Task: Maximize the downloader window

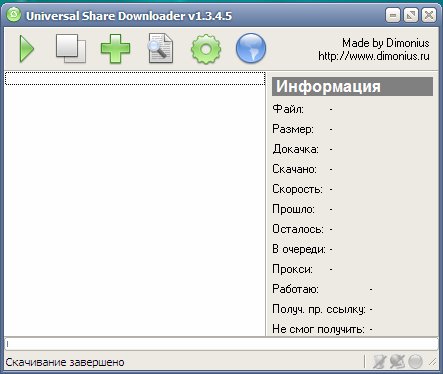Action: click(x=411, y=15)
